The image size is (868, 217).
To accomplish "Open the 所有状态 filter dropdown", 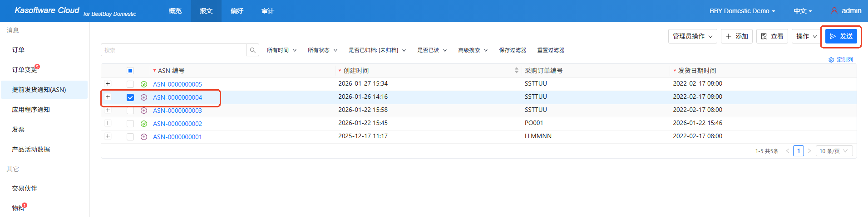I will (322, 50).
